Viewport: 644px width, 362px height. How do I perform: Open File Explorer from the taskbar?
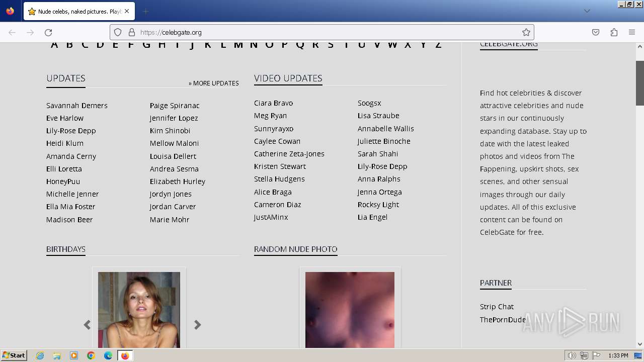coord(57,355)
